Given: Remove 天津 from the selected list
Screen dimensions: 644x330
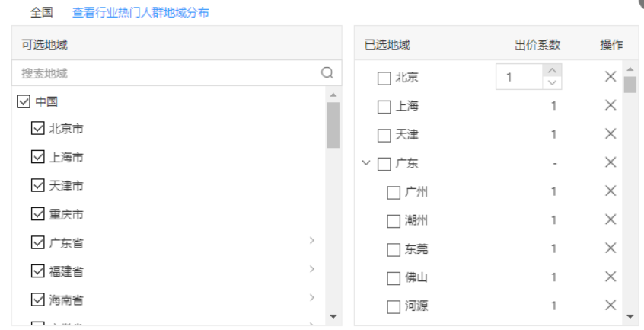Looking at the screenshot, I should point(611,134).
